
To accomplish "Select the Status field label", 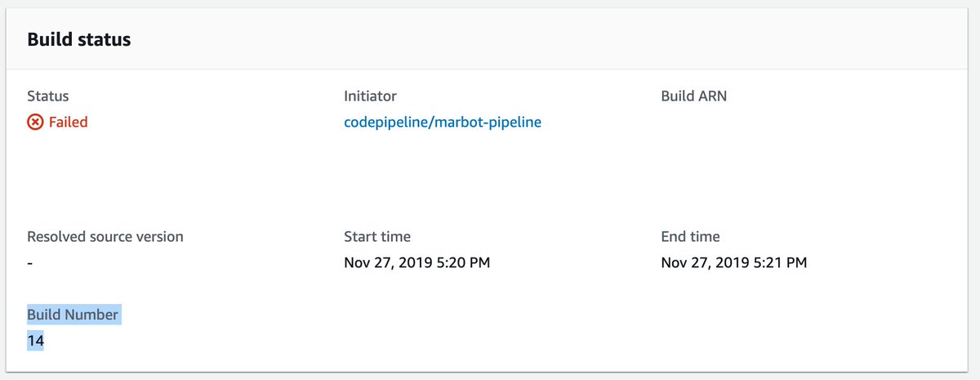I will click(x=48, y=96).
